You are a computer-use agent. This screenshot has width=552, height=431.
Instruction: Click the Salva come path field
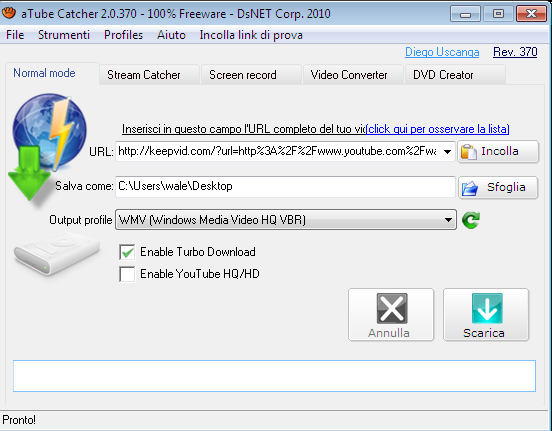click(x=285, y=186)
